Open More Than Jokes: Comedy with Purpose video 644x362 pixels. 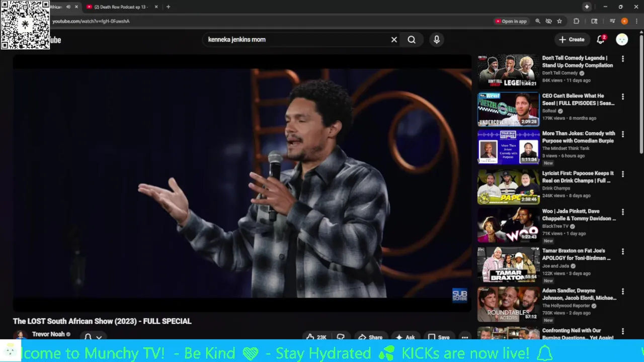click(579, 137)
